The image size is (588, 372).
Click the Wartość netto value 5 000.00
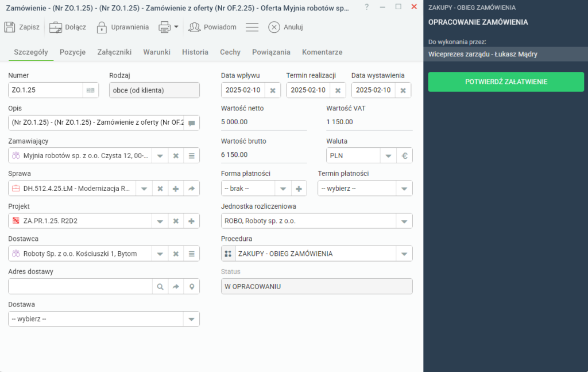(234, 122)
